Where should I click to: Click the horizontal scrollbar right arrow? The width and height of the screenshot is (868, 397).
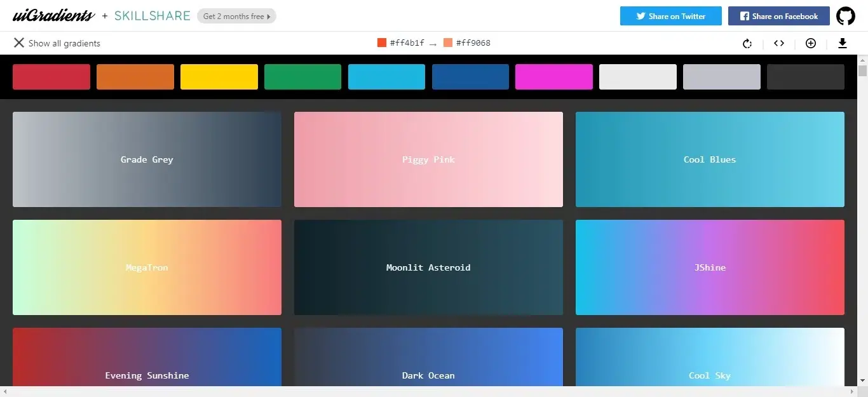[x=852, y=391]
